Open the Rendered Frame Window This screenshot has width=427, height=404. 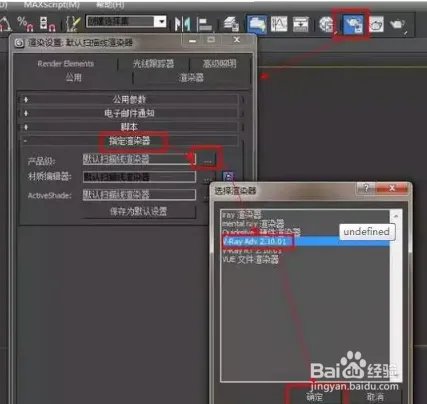coord(376,24)
